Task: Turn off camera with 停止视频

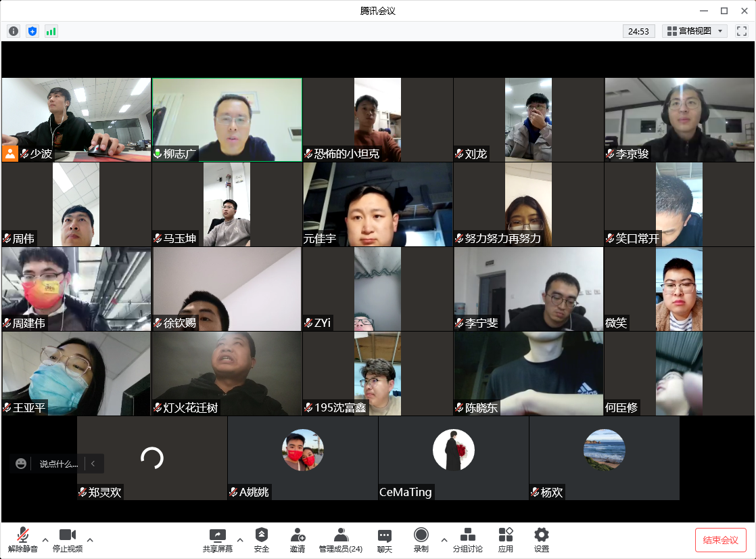Action: coord(68,541)
